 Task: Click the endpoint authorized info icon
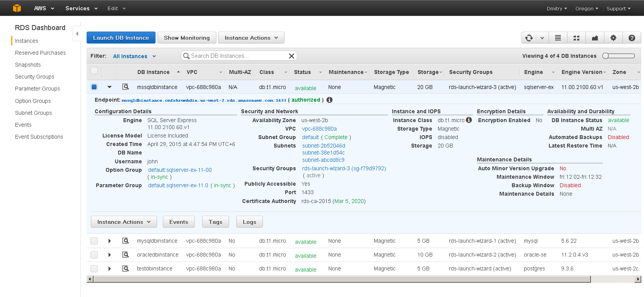pos(330,100)
